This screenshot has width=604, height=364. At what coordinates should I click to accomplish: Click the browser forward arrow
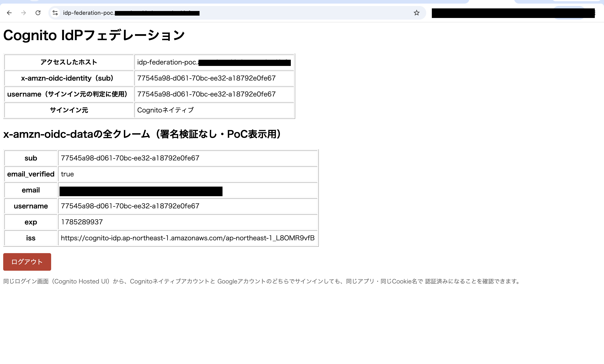[x=24, y=13]
